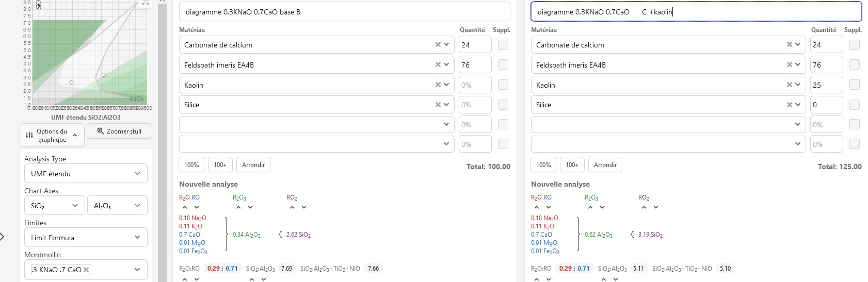Click Arrondir in the C +kaolin recipe

(605, 165)
